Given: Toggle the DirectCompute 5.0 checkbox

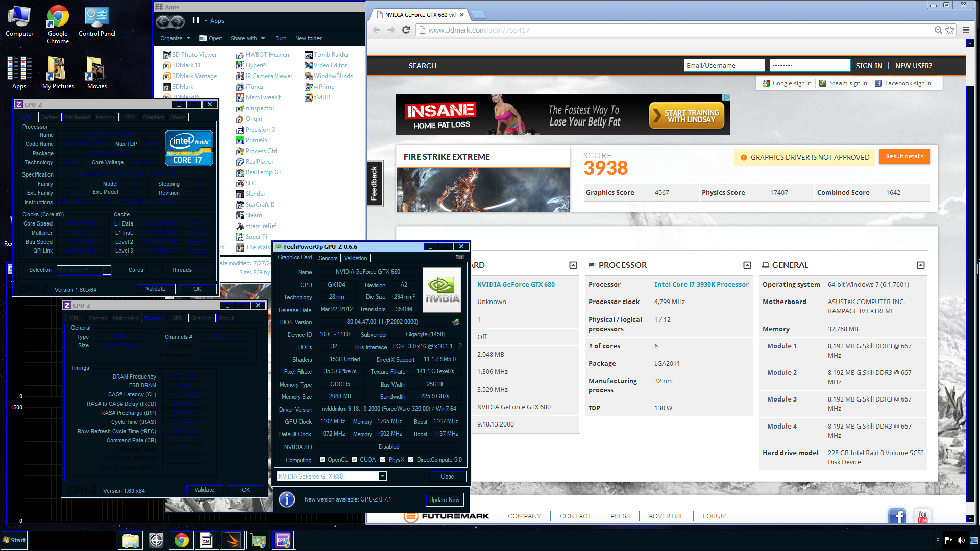Looking at the screenshot, I should coord(411,459).
